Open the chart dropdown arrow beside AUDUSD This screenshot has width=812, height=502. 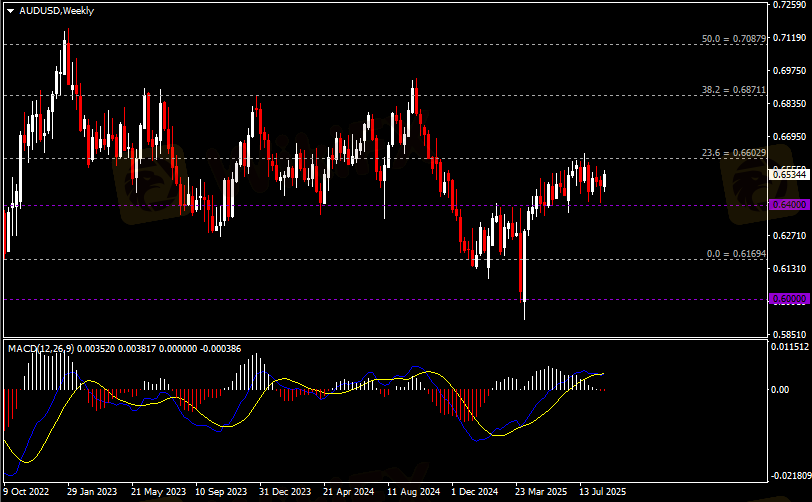[10, 9]
